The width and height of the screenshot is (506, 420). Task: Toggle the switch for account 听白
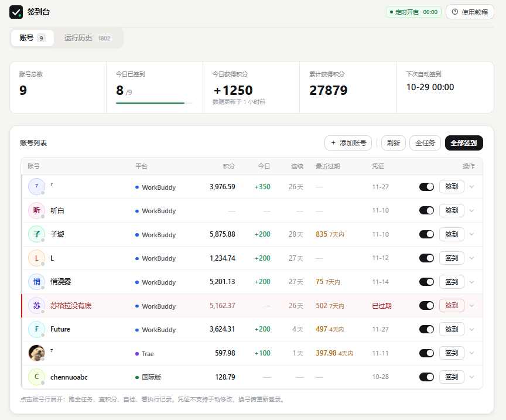pos(426,210)
